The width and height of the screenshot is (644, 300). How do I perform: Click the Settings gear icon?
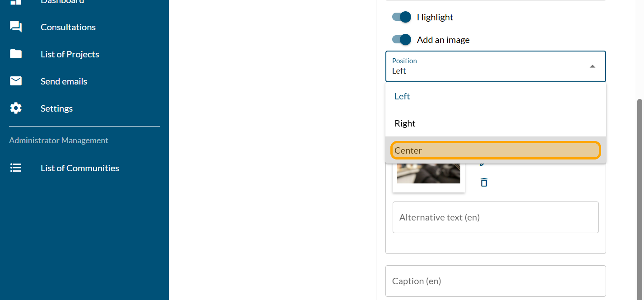click(x=16, y=108)
